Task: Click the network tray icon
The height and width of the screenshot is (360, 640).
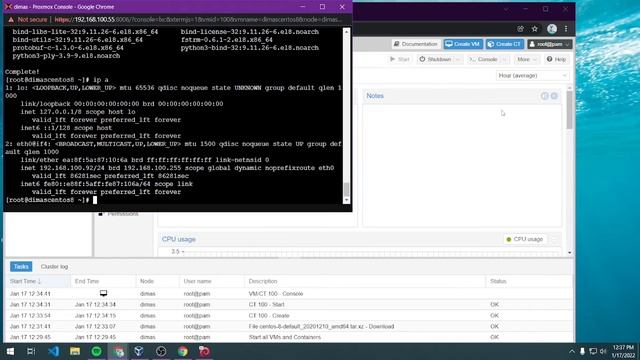Action: click(x=593, y=351)
